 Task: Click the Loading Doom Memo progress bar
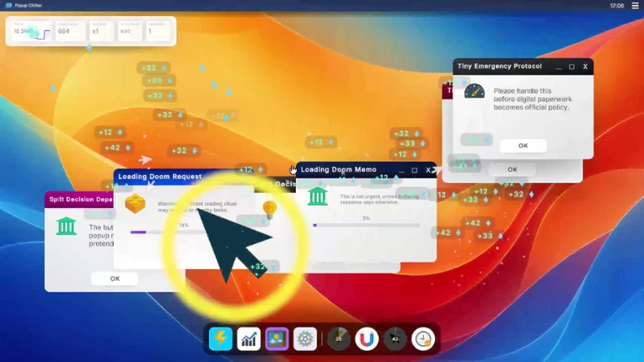(367, 225)
